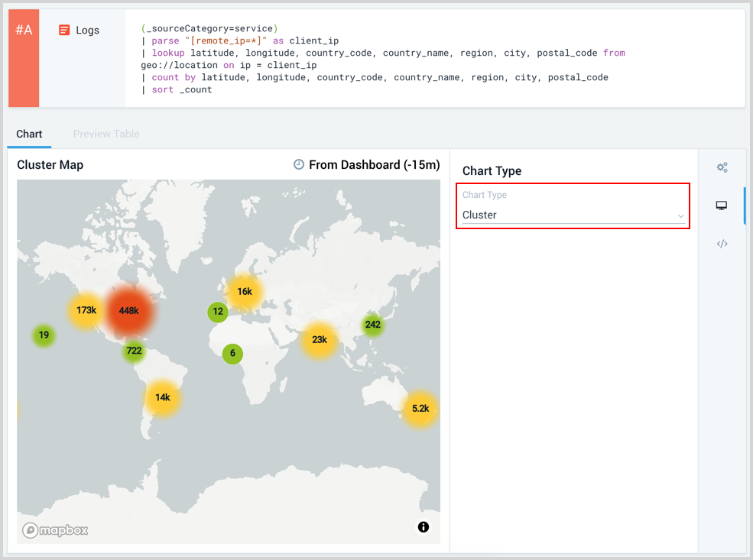The height and width of the screenshot is (560, 753).
Task: Click the map info icon
Action: [x=424, y=527]
